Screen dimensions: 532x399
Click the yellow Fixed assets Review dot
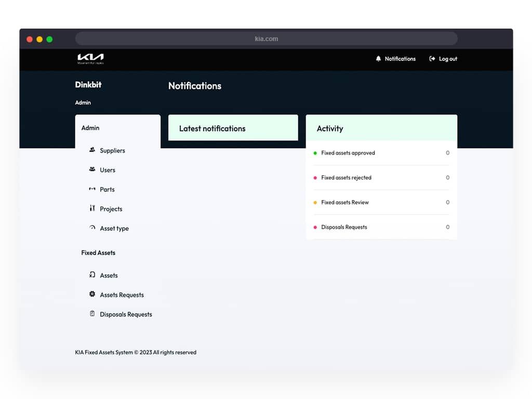point(315,203)
